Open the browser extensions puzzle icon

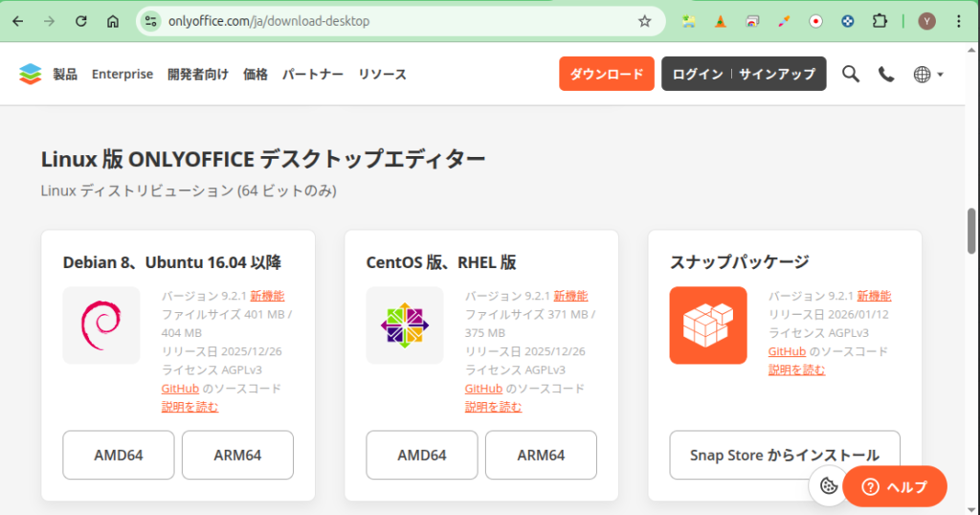[880, 21]
